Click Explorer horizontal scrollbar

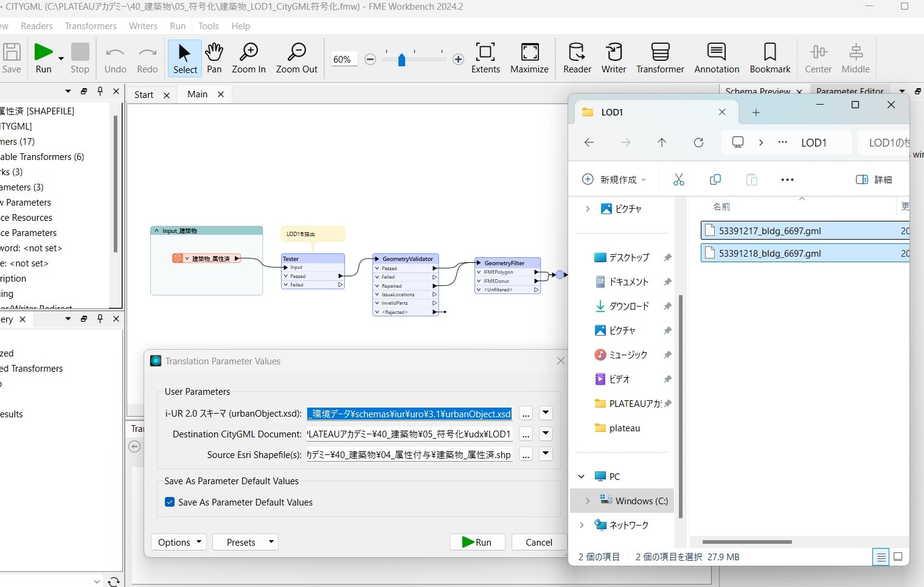coord(747,542)
